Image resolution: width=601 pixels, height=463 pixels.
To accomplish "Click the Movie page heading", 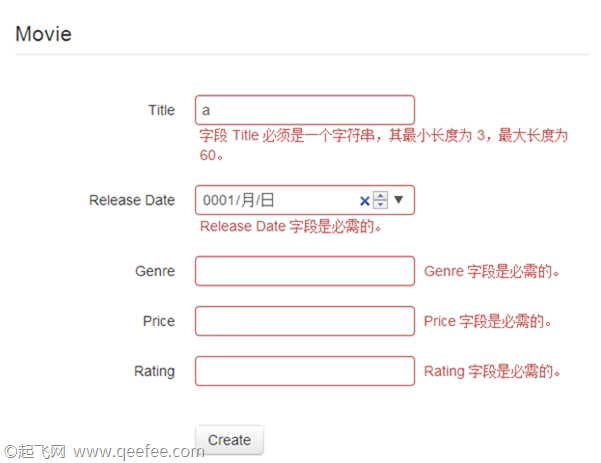I will 43,34.
